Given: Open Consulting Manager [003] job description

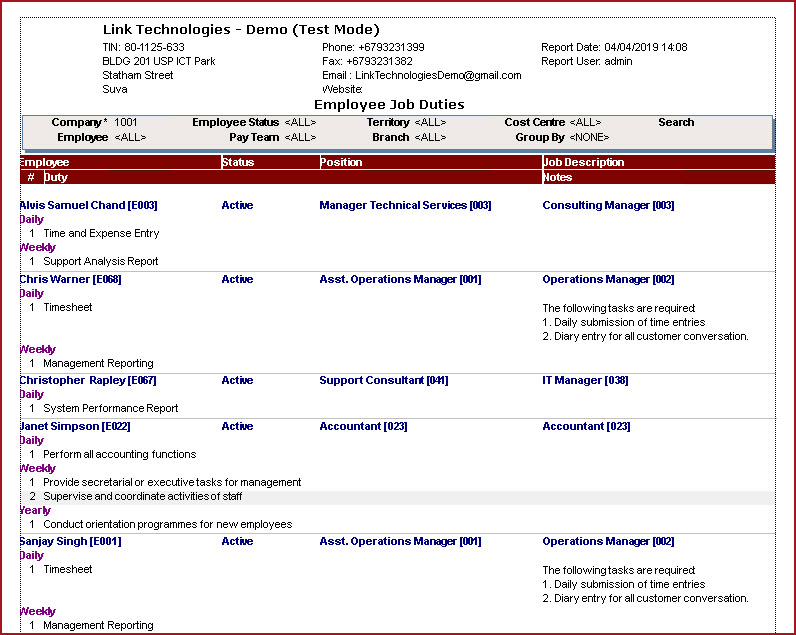Looking at the screenshot, I should point(608,206).
